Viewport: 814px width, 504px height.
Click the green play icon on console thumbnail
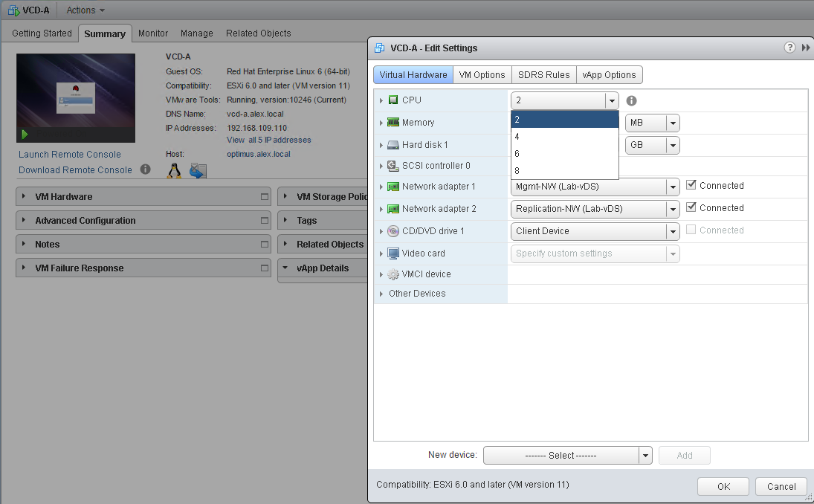pos(25,135)
